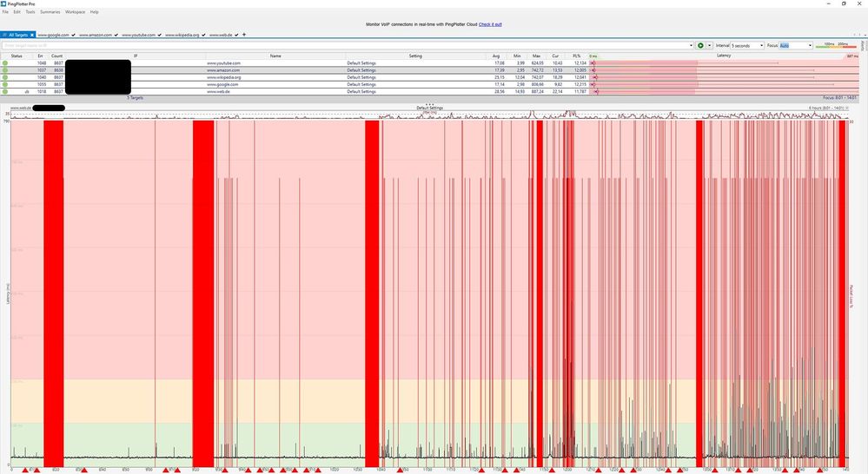The width and height of the screenshot is (868, 474).
Task: Open the Focus 'Auto' dropdown
Action: (x=796, y=45)
